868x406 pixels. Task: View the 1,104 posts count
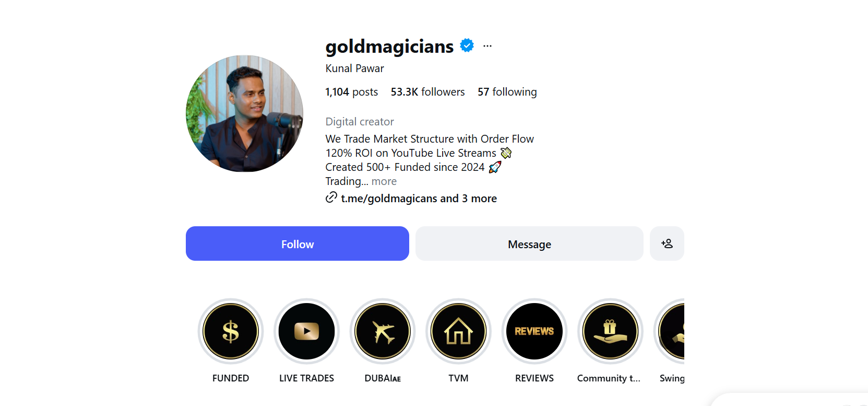tap(351, 91)
